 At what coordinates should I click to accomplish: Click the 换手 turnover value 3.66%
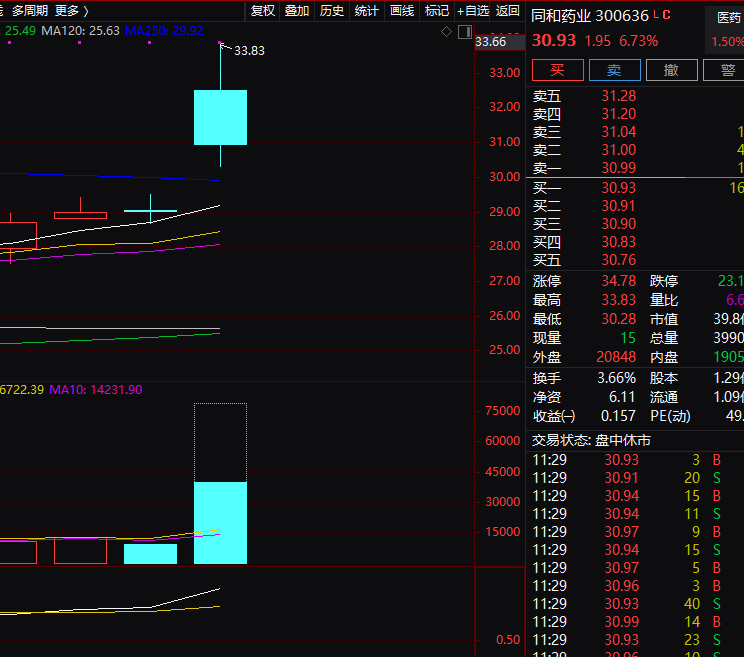coord(616,378)
